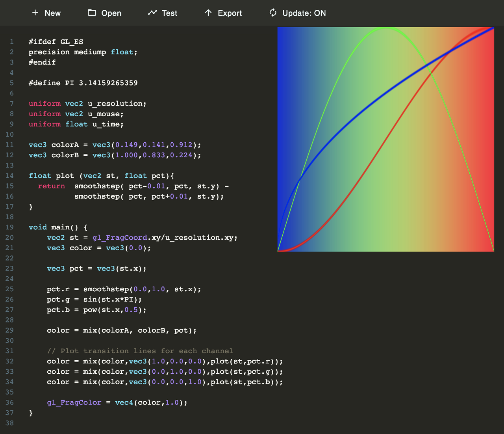Click the pow exponent 0.5
Viewport: 504px width, 434px height.
[x=131, y=310]
